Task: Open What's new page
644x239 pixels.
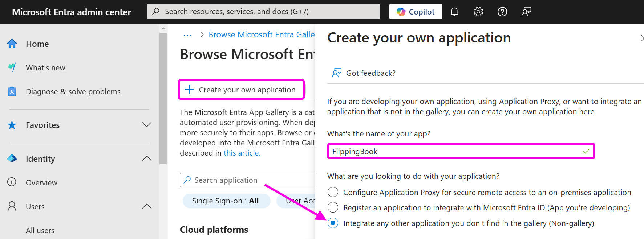Action: 45,68
